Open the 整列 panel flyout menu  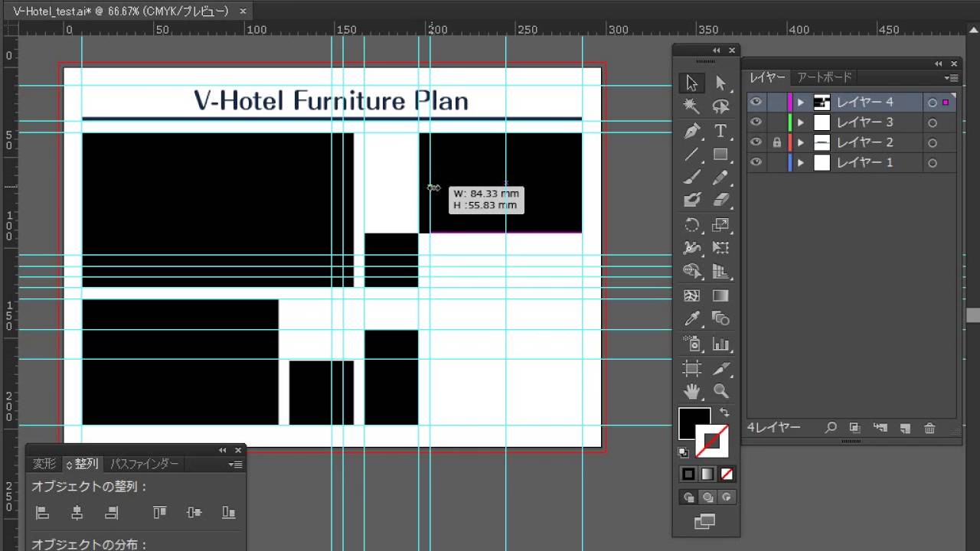[235, 464]
